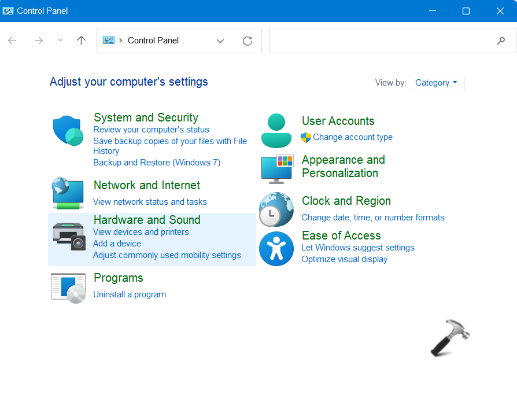Select Optimize visual display link
Screen dimensions: 517x420
[x=344, y=259]
